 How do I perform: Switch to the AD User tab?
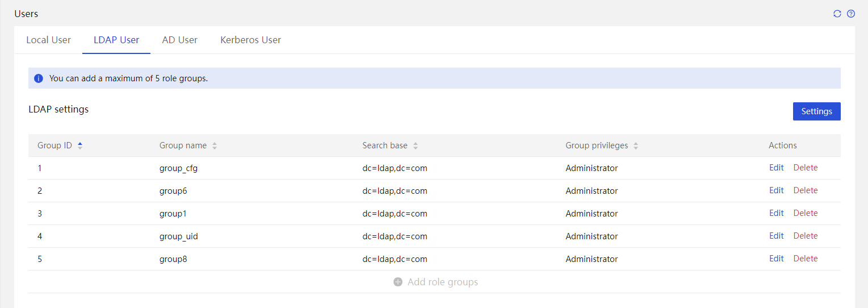(180, 40)
